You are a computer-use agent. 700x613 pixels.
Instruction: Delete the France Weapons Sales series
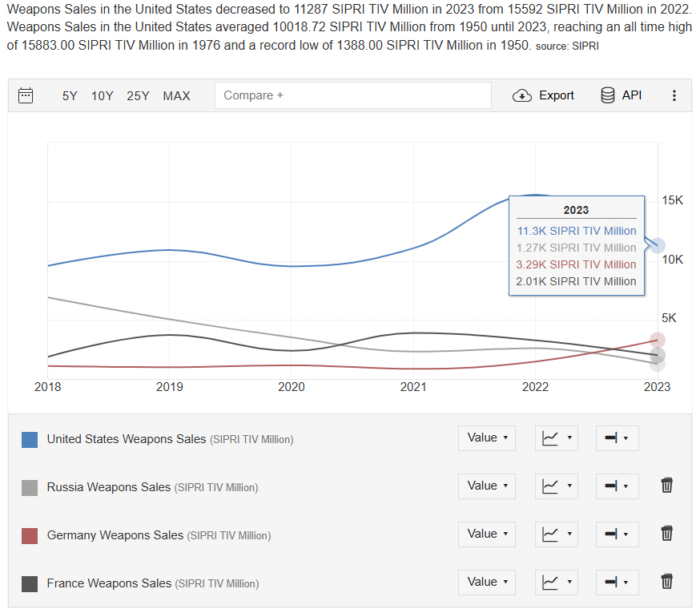pyautogui.click(x=666, y=581)
